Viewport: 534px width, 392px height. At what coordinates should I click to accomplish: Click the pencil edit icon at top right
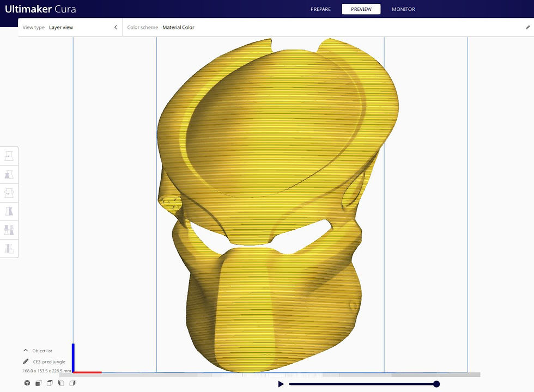click(527, 27)
